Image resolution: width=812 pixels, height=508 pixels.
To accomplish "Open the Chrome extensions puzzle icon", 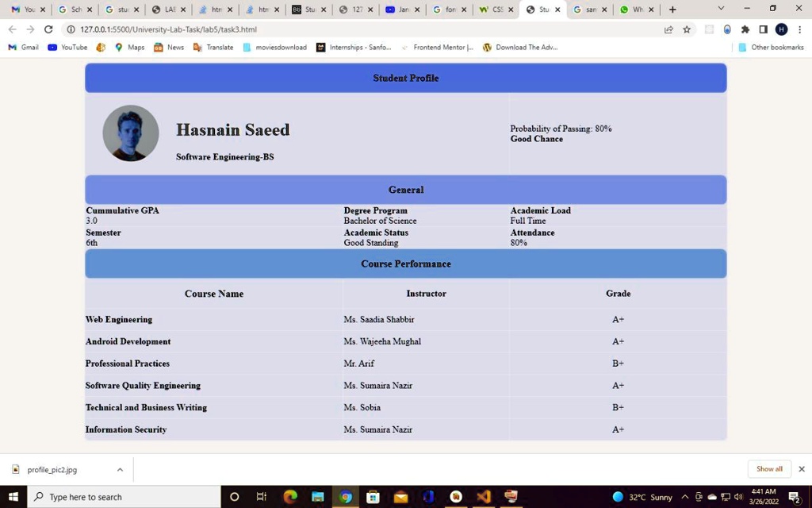I will [x=745, y=29].
